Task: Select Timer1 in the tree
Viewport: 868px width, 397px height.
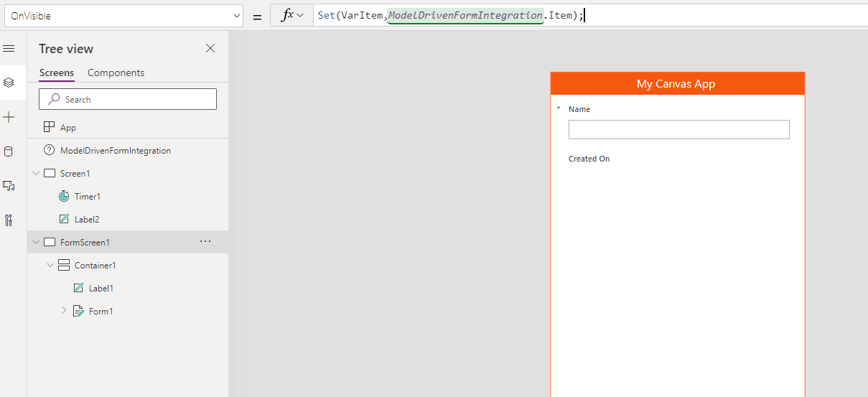Action: coord(87,197)
